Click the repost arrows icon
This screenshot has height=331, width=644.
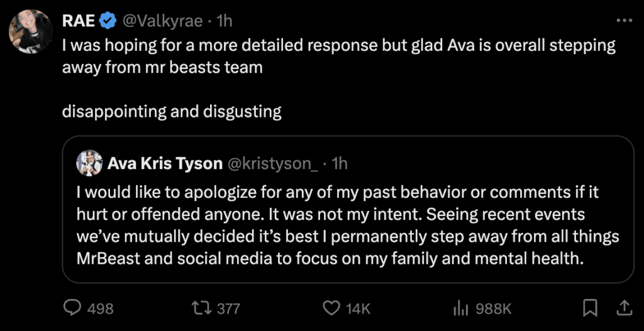[x=203, y=308]
